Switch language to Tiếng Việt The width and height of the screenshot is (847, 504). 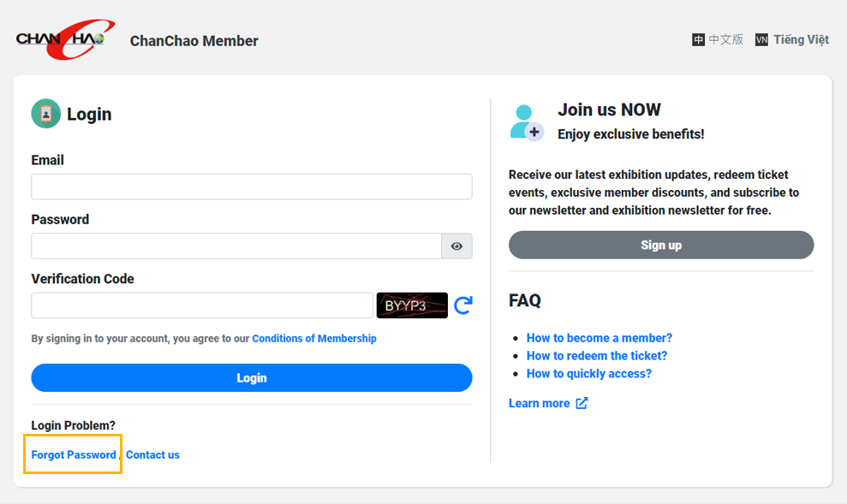click(x=801, y=40)
